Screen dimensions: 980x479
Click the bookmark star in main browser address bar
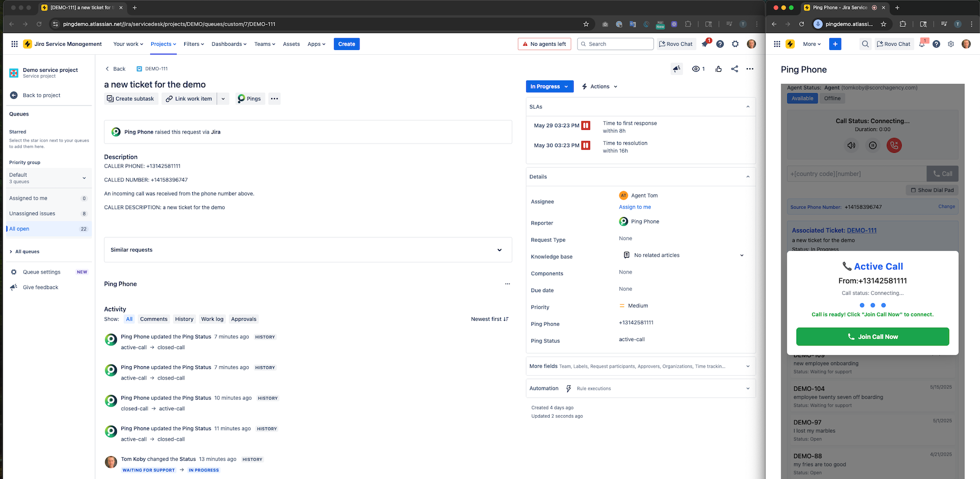[586, 24]
